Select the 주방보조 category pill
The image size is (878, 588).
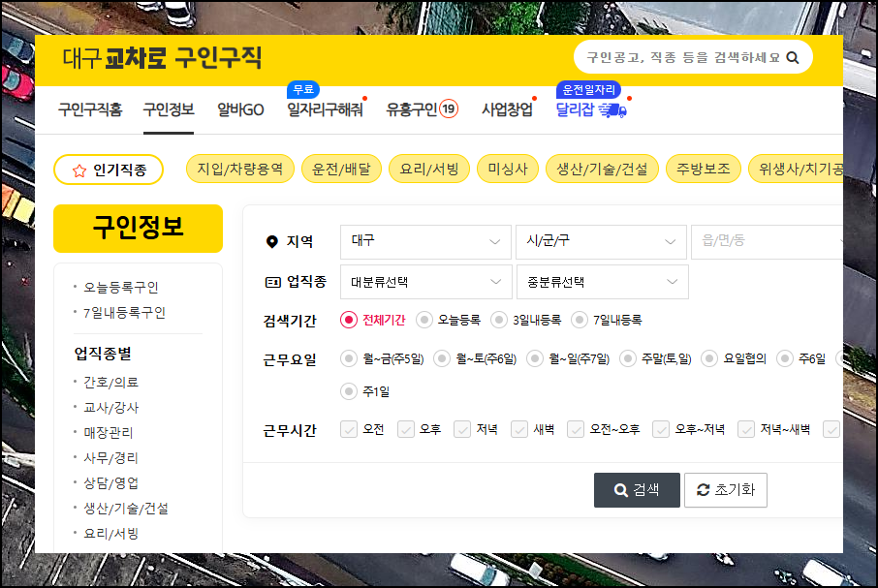tap(704, 169)
